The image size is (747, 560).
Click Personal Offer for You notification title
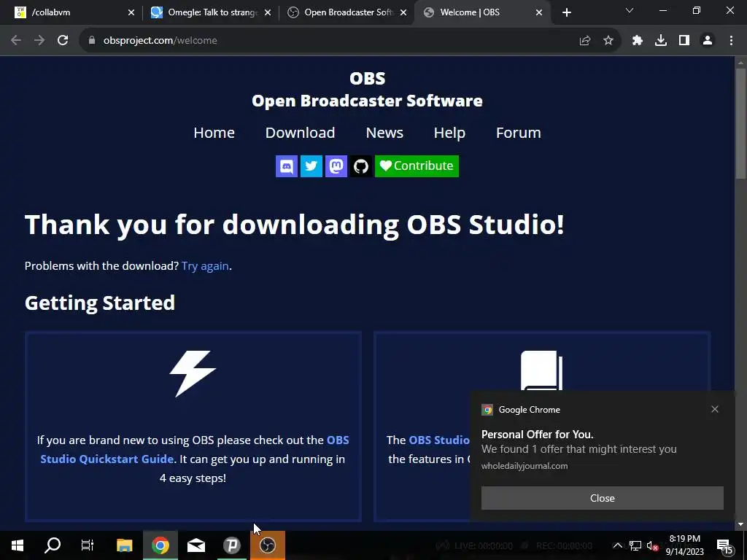coord(538,435)
